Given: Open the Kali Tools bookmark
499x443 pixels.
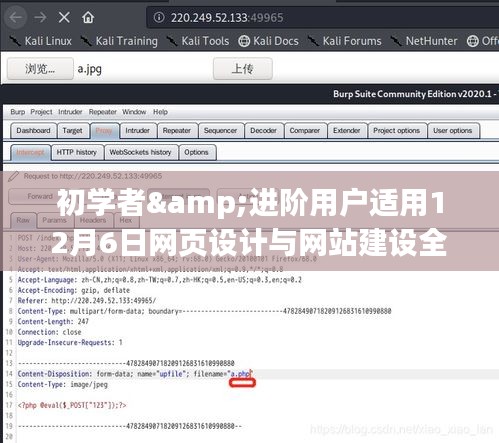Looking at the screenshot, I should [198, 41].
